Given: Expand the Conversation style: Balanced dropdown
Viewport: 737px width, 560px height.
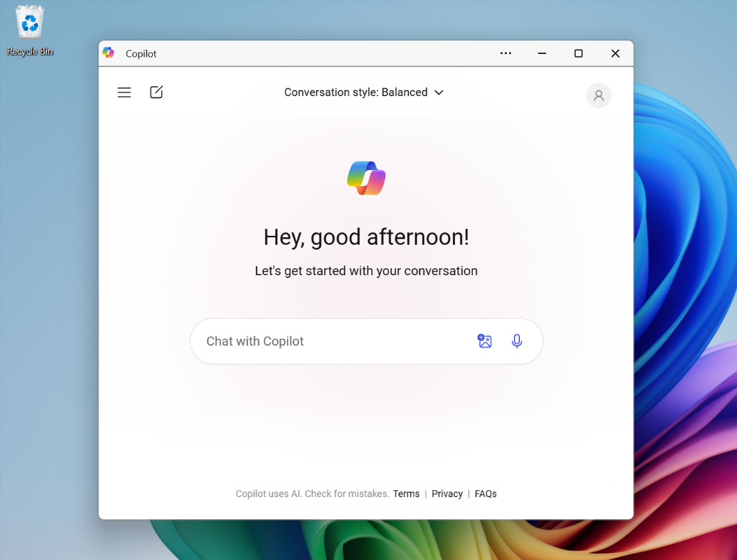Looking at the screenshot, I should [364, 92].
